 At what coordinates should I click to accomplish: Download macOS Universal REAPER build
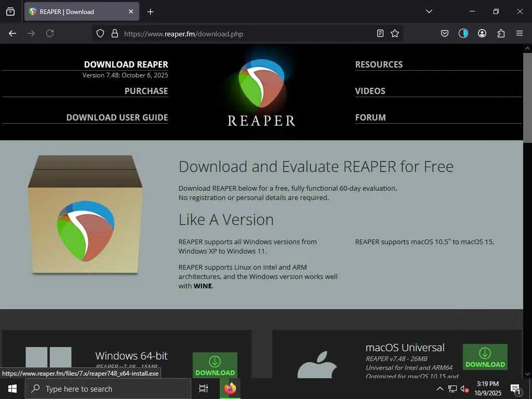click(x=485, y=357)
